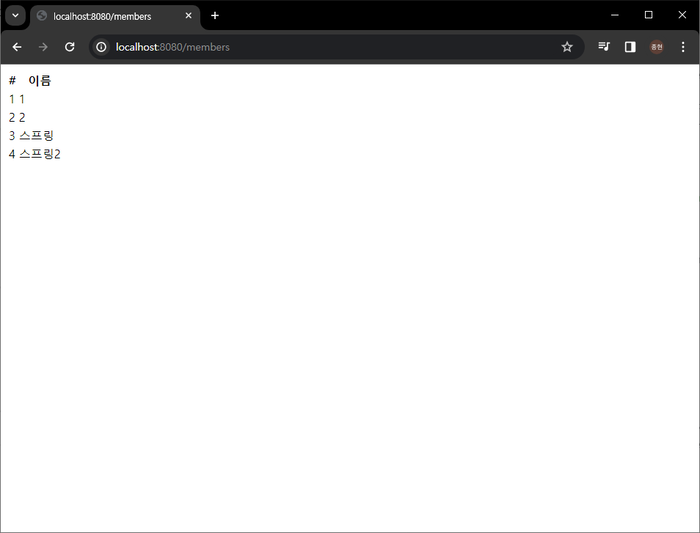Go forward to the next page
This screenshot has height=533, width=700.
(43, 47)
